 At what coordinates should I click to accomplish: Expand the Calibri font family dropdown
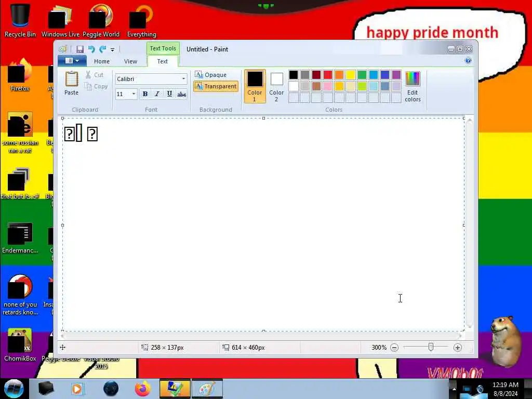pos(183,79)
